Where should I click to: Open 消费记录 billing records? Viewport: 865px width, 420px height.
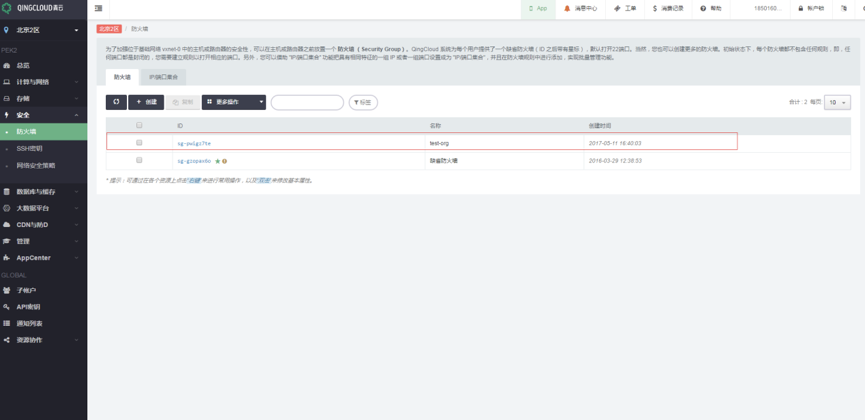(667, 8)
